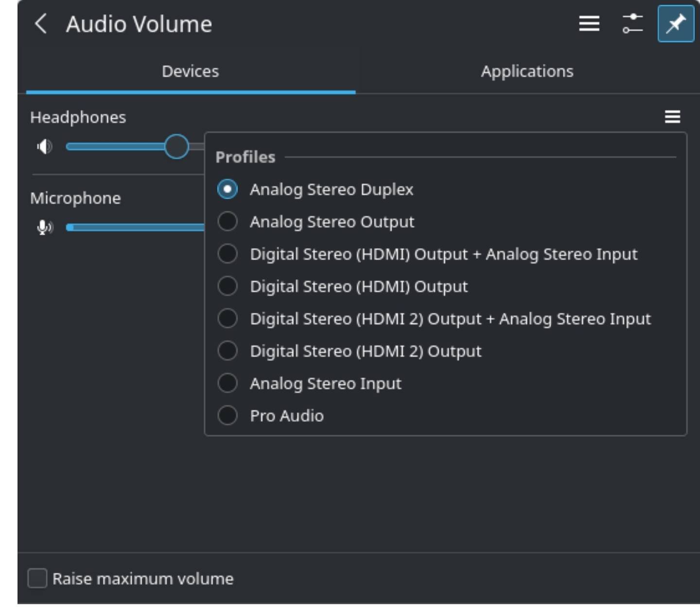Click the Microphone volume slider track
Screen dimensions: 700x611
tap(136, 227)
